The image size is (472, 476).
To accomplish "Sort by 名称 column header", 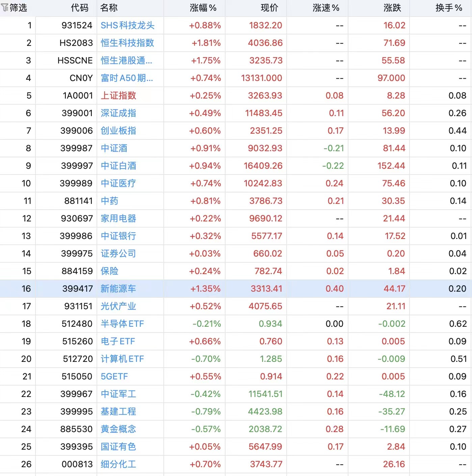I will [x=109, y=8].
